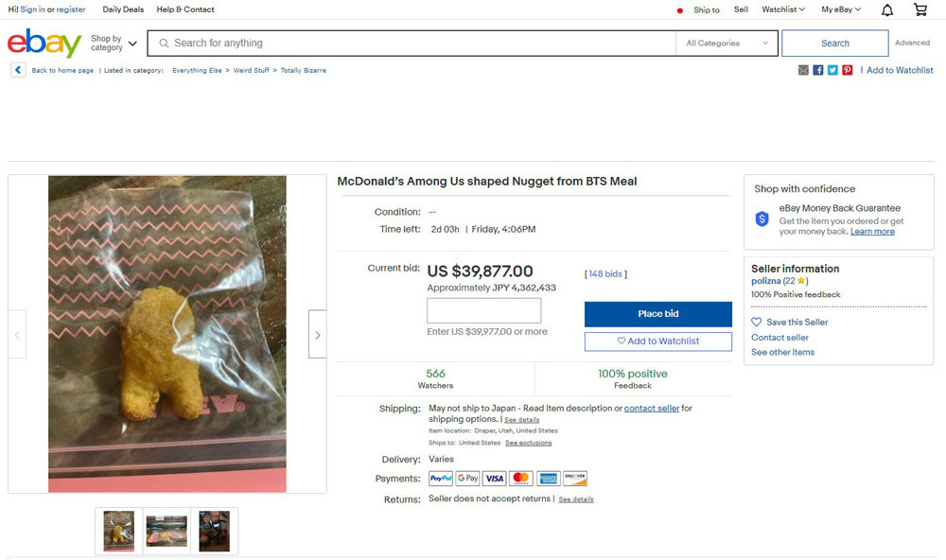Select the second nugget thumbnail image
Screen dimensions: 946x560
pyautogui.click(x=166, y=531)
